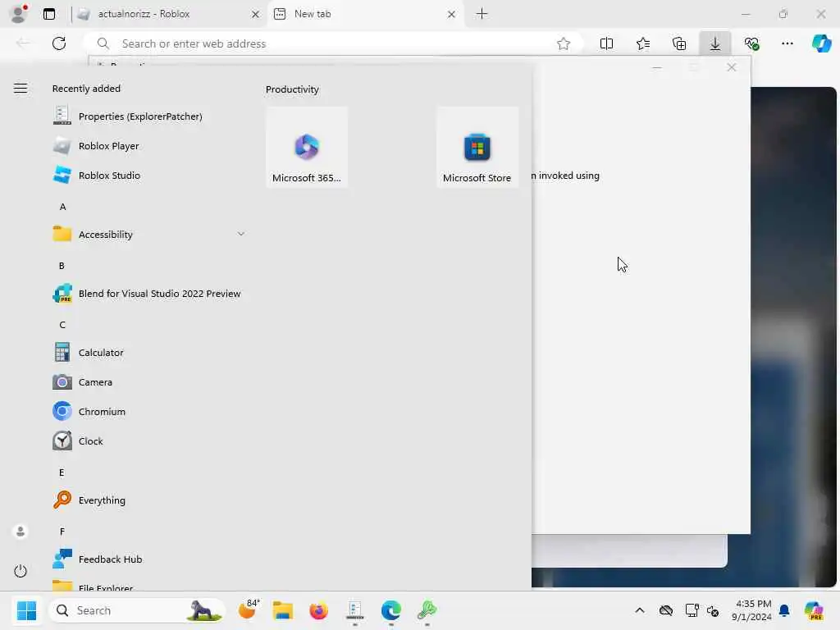Expand the Start menu hamburger navigation

click(x=21, y=89)
